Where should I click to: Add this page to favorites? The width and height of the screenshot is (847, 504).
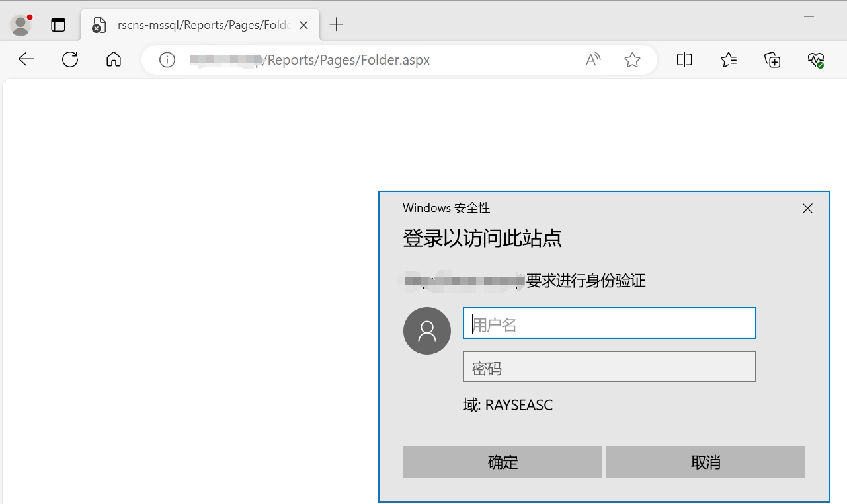click(x=632, y=59)
